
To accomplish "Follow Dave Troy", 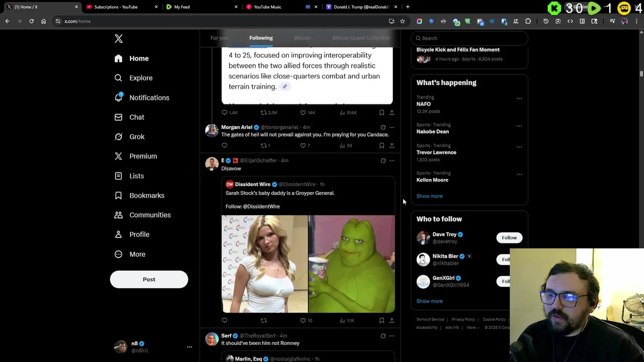I will (509, 238).
